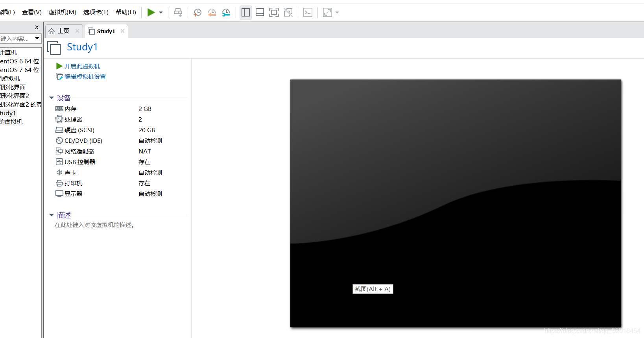Select the CD/DVD (IDE) device row
644x338 pixels.
120,140
